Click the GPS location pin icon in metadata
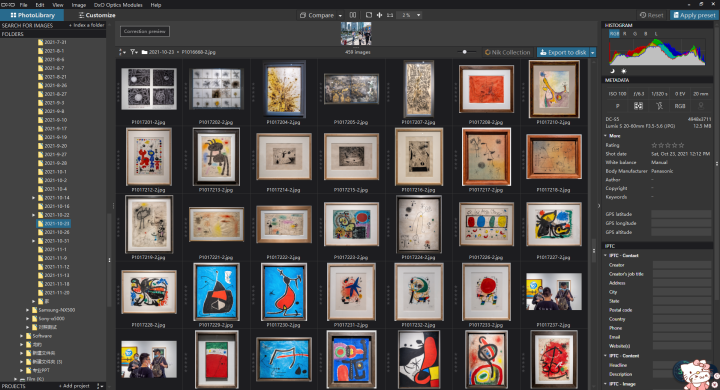The height and width of the screenshot is (390, 720). pos(701,106)
